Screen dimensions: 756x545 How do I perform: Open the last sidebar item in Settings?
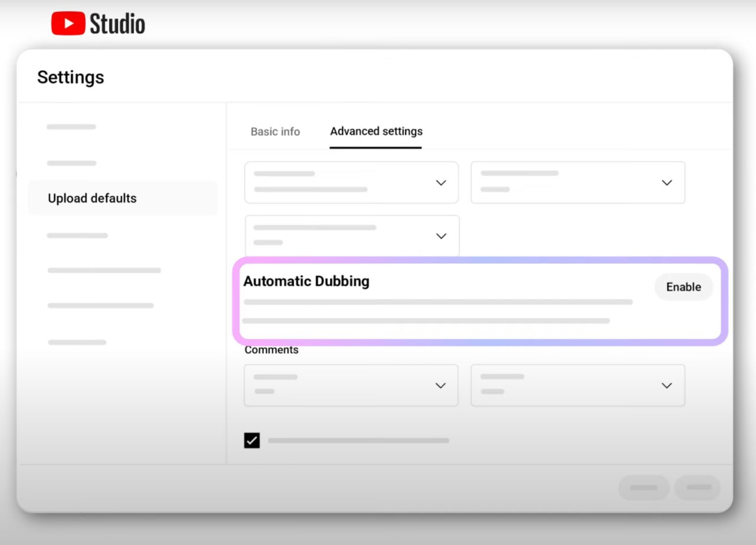(77, 342)
